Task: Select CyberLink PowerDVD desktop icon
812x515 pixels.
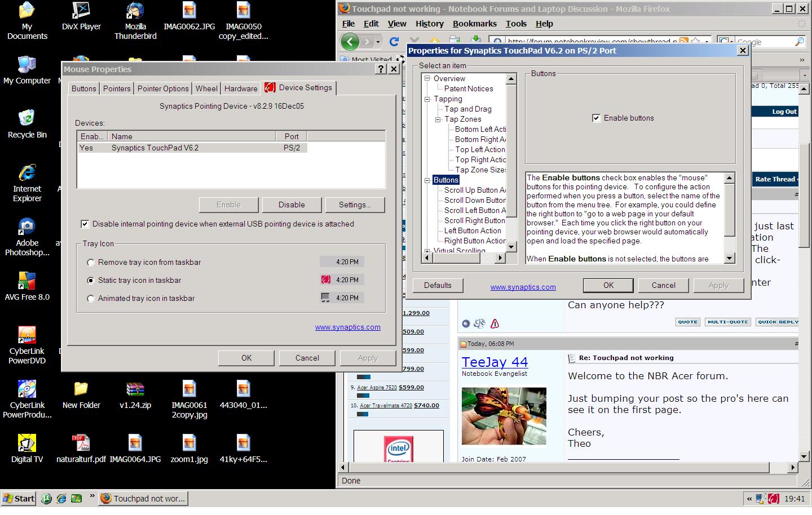Action: tap(27, 345)
